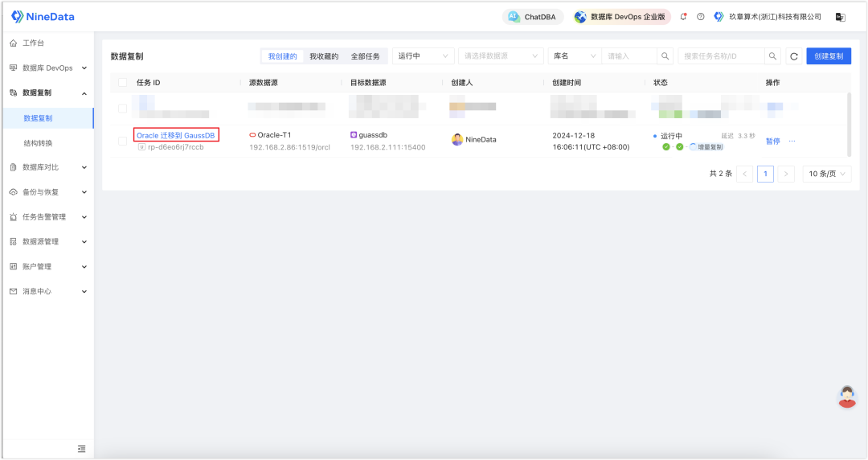Click 暂停 for the Oracle task

773,142
